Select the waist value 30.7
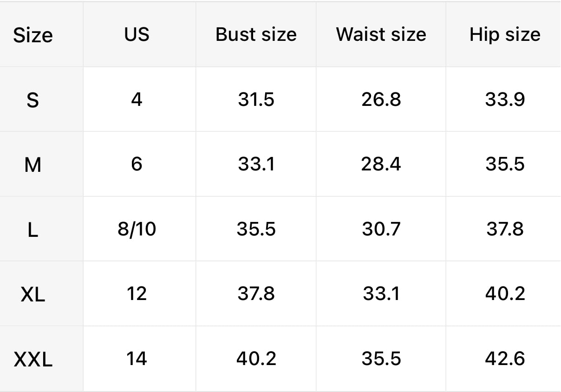 click(x=381, y=229)
